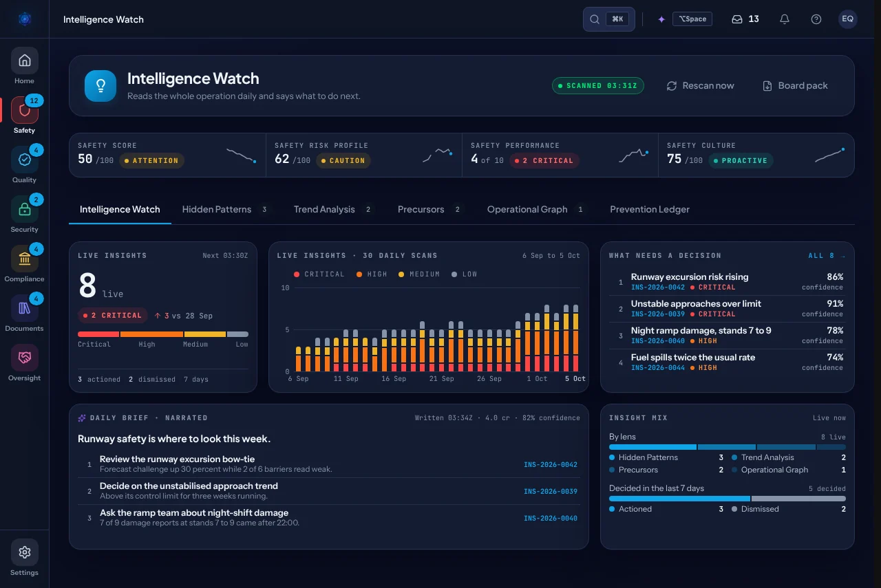Open the Quality checkmark icon in sidebar
Screen dimensions: 881x588
click(x=24, y=160)
